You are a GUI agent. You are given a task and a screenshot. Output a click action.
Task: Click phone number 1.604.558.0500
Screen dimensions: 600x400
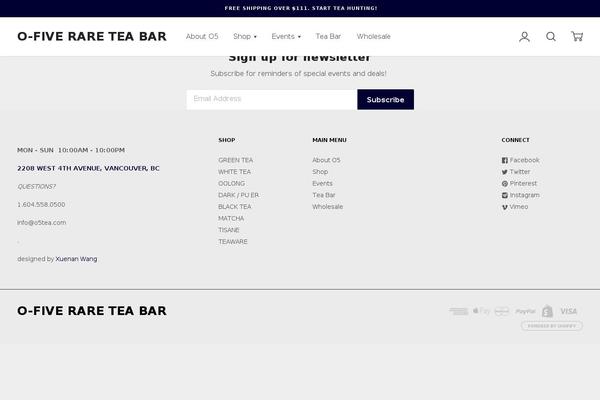[x=41, y=205]
